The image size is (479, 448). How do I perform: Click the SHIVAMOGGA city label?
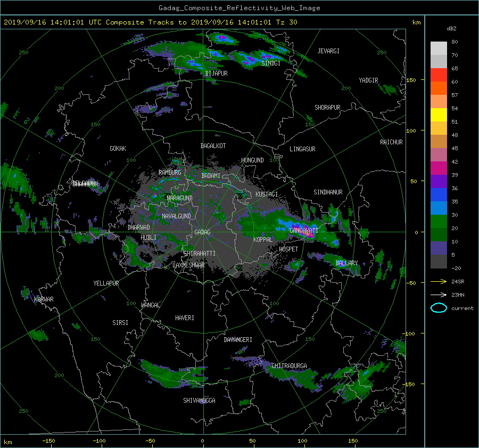point(199,401)
